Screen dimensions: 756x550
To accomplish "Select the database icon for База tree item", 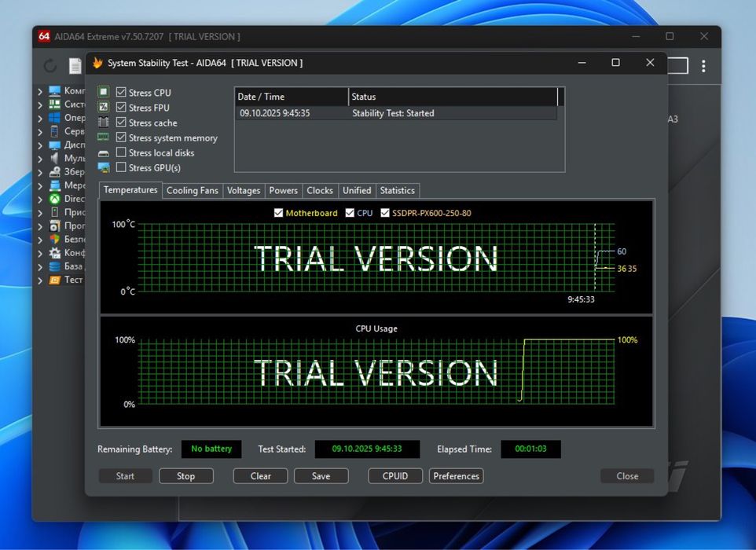I will (x=55, y=266).
